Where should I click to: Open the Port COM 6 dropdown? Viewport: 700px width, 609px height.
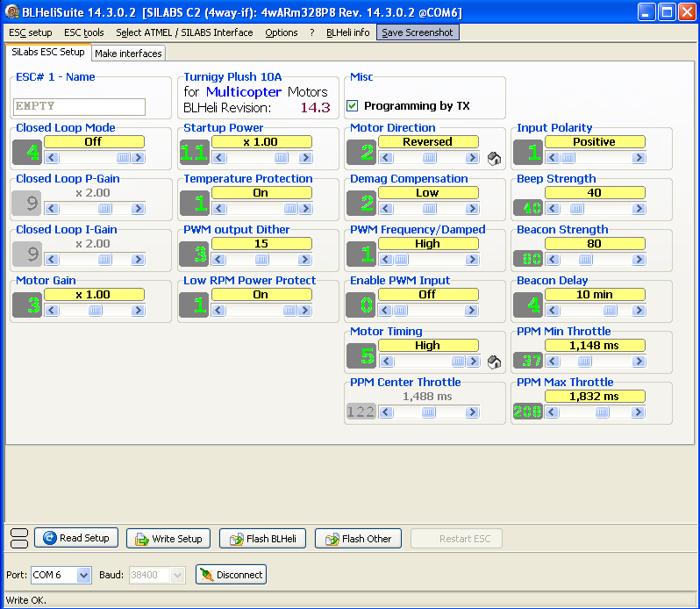[83, 575]
